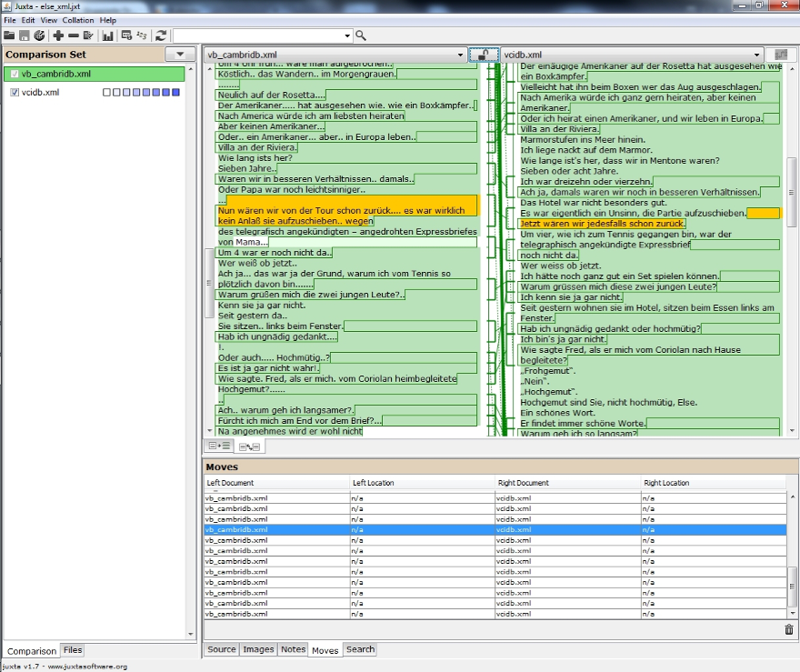
Task: Switch to the Source tab
Action: tap(222, 649)
